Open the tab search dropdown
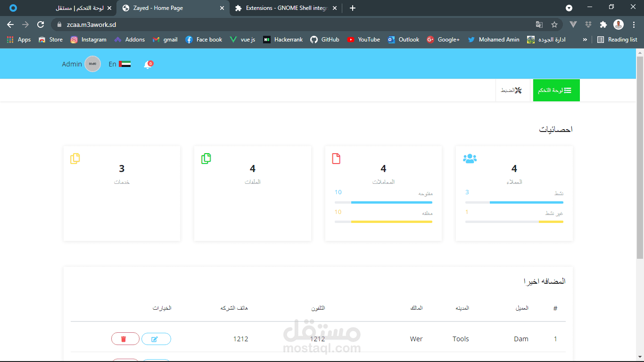Screen dimensions: 644x362 pyautogui.click(x=569, y=8)
